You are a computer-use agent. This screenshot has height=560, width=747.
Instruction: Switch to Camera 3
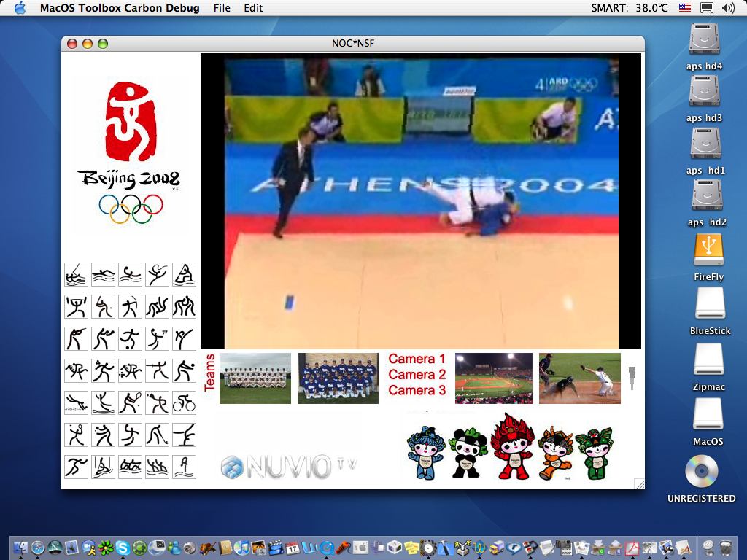[417, 390]
